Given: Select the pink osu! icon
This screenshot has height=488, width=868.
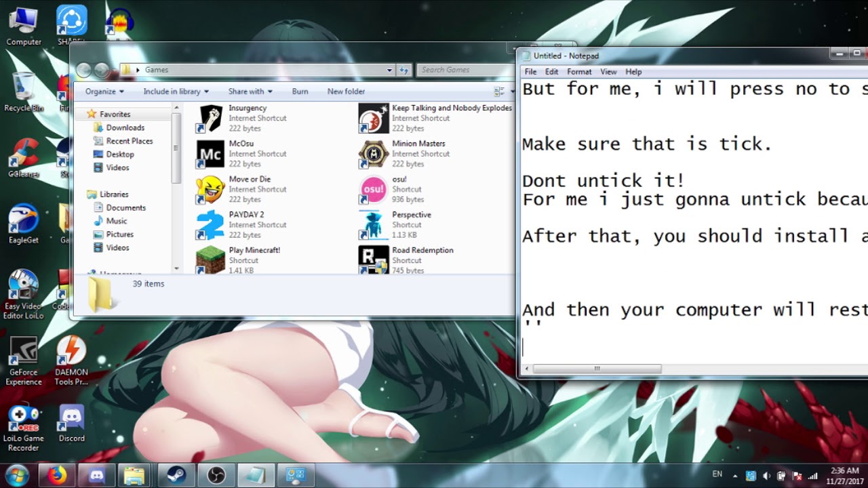Looking at the screenshot, I should 374,190.
